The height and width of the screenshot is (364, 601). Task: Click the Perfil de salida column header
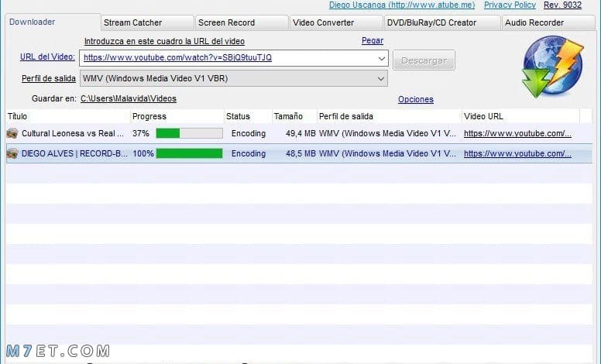(389, 116)
